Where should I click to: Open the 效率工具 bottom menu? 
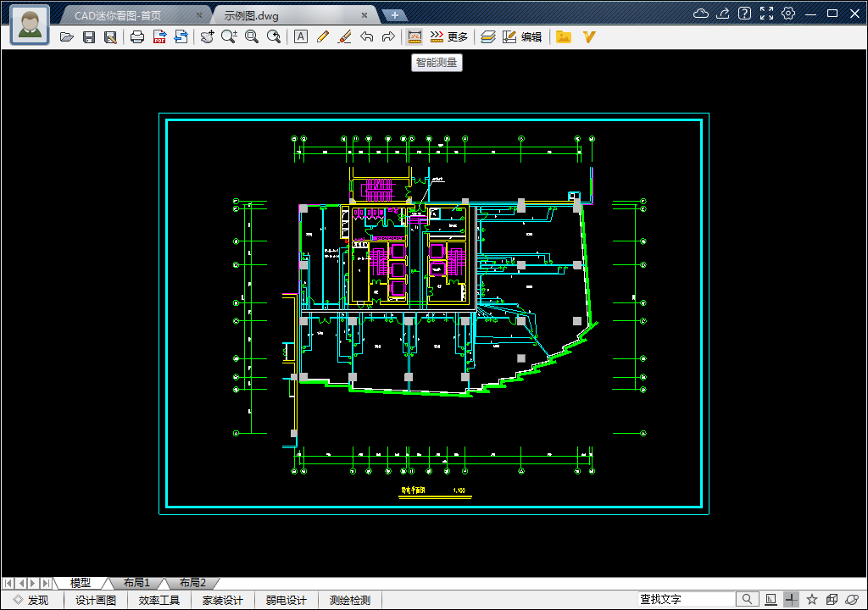pyautogui.click(x=159, y=600)
